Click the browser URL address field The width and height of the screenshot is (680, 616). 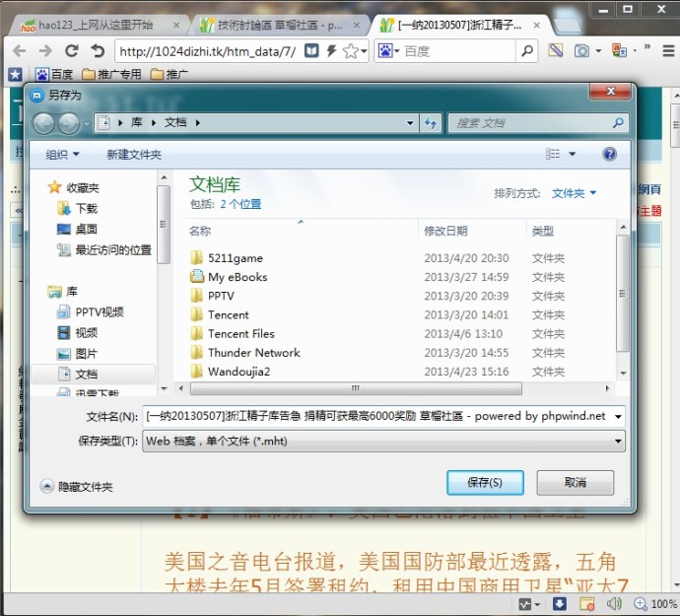pos(208,51)
